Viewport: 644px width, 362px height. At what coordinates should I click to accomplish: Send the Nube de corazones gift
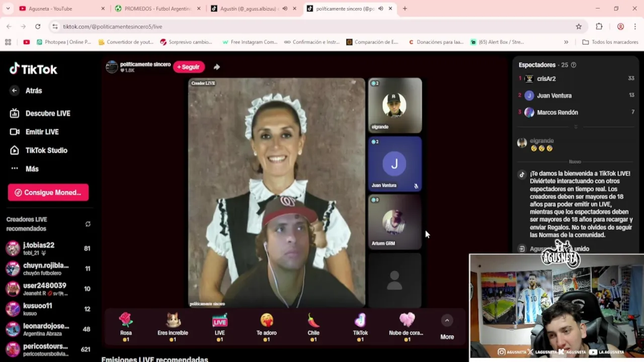[407, 327]
